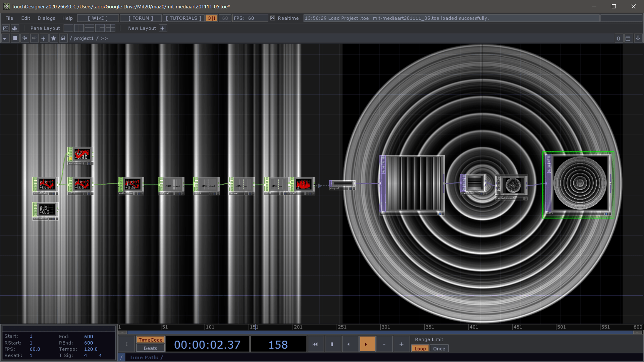Open the Edit menu

pyautogui.click(x=25, y=18)
